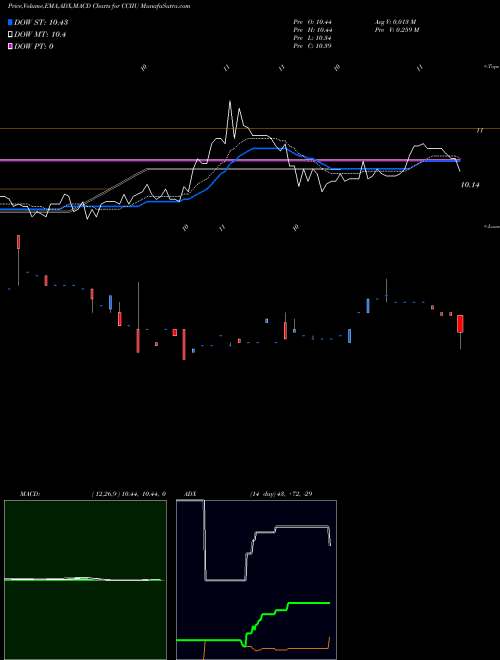Click the 'Pre H: 10.44' value
Viewport: 500px width, 660px height.
[313, 30]
